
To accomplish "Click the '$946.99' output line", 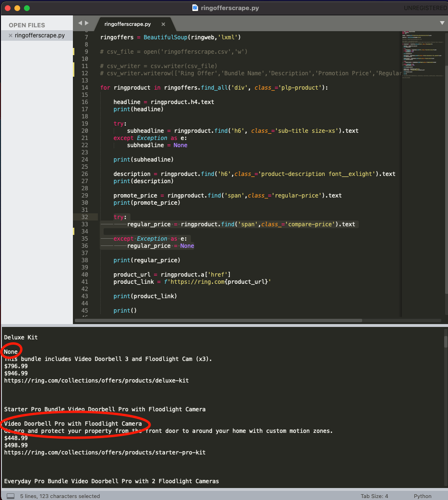I will (16, 373).
